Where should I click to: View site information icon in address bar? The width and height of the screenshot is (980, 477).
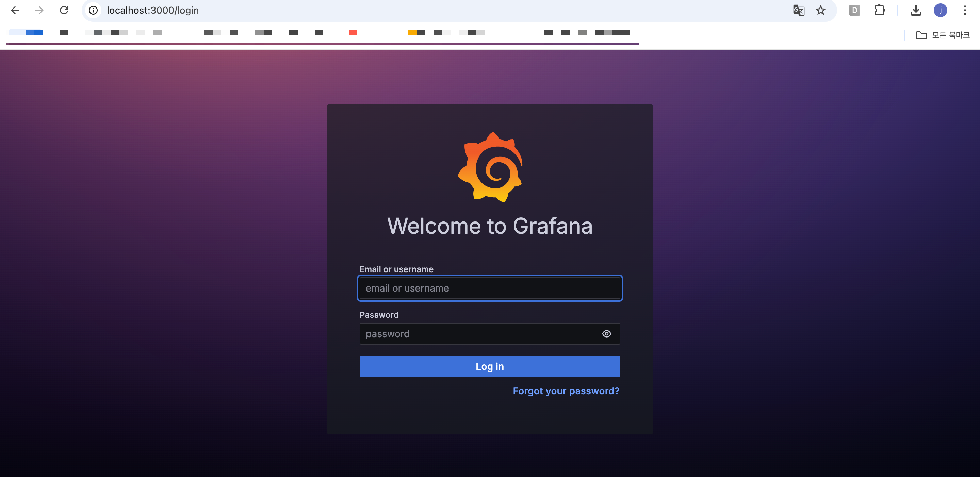click(x=93, y=10)
